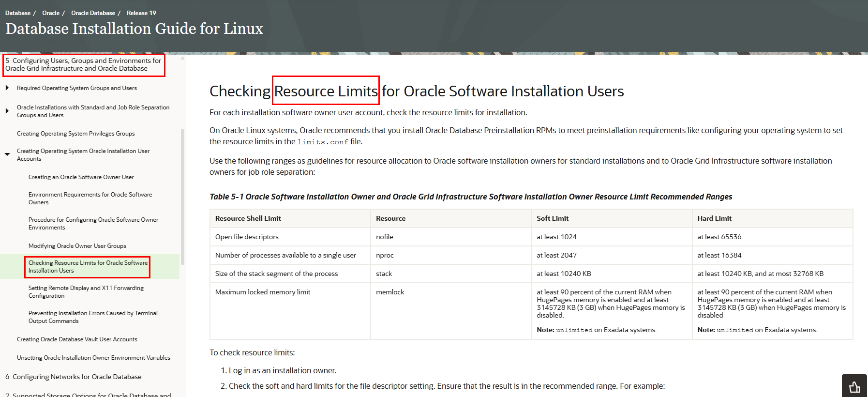
Task: Click 'Number of processes available' row label
Action: pyautogui.click(x=285, y=255)
